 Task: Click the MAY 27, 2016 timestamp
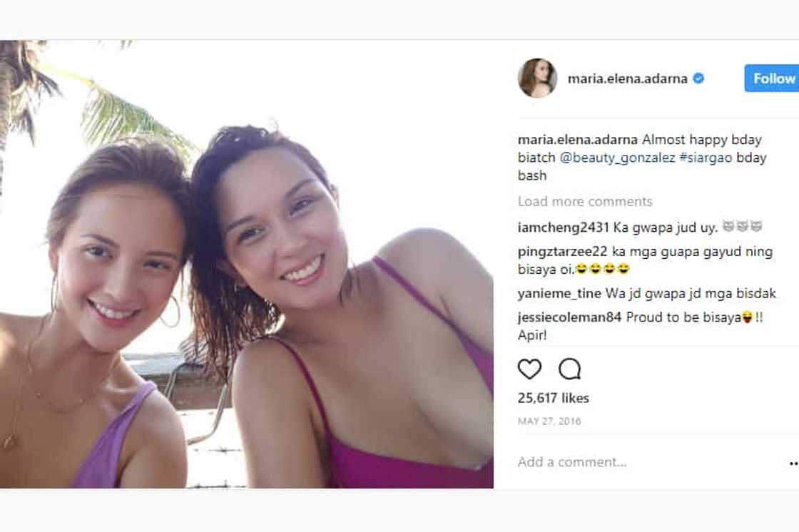pos(549,421)
